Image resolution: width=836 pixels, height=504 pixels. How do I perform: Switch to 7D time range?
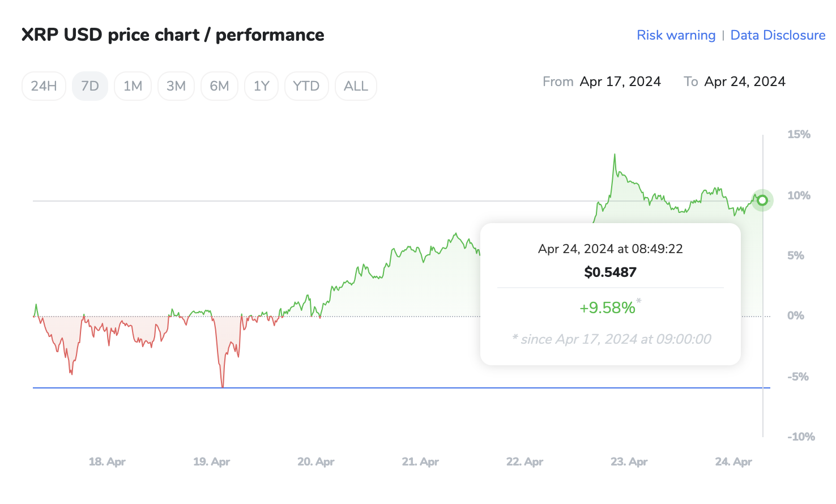tap(89, 86)
